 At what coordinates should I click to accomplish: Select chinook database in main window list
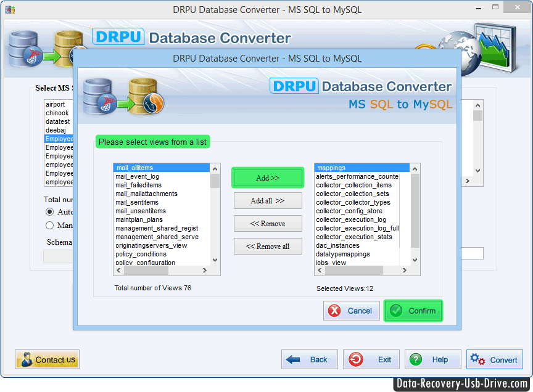coord(59,113)
